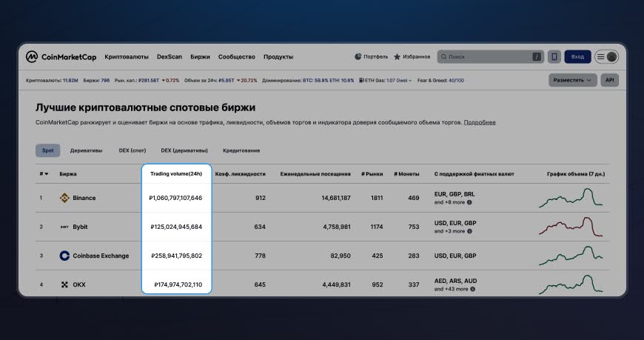This screenshot has width=644, height=340.
Task: Click Coinbase Exchange 7-day volume chart
Action: point(571,256)
